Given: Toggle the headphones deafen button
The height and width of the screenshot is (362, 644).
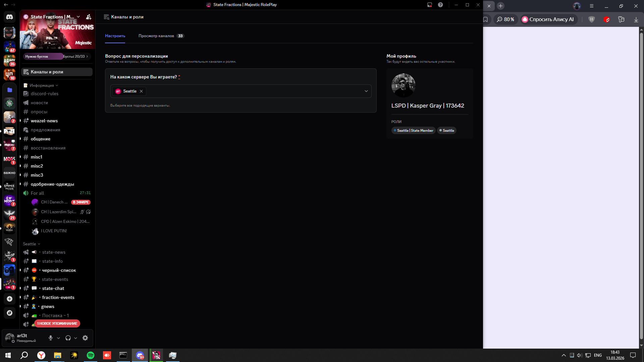Looking at the screenshot, I should click(x=68, y=338).
